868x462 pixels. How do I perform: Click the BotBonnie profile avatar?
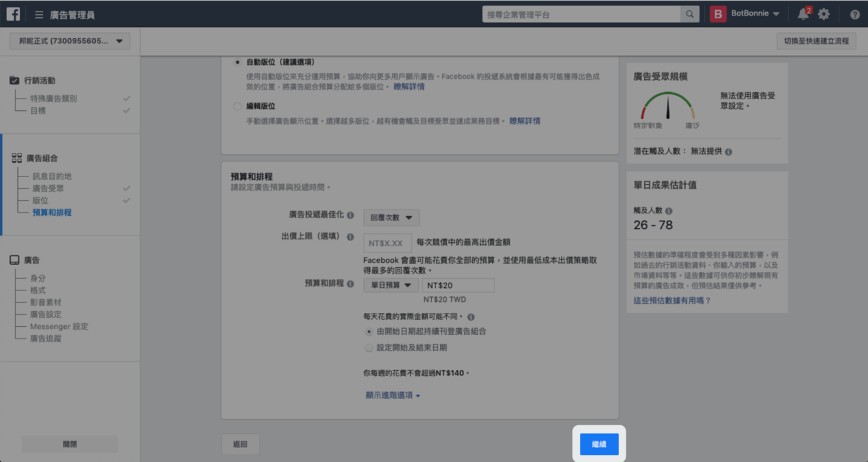coord(718,14)
